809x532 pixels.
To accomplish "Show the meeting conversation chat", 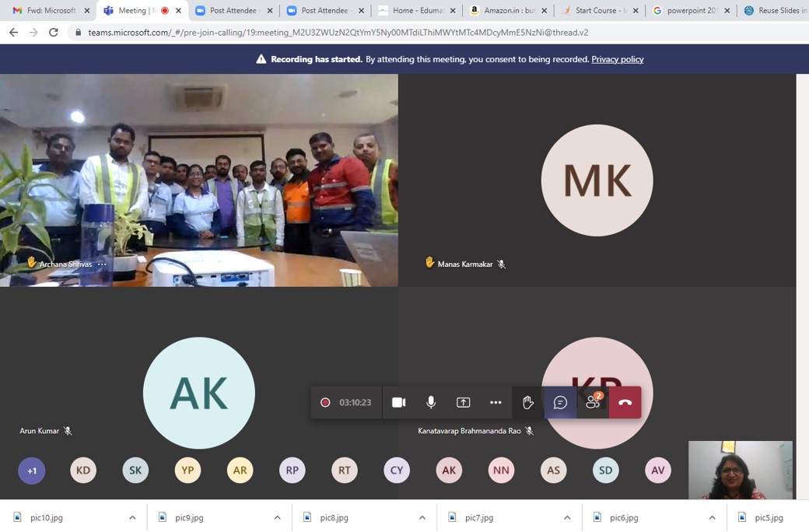I will (560, 402).
